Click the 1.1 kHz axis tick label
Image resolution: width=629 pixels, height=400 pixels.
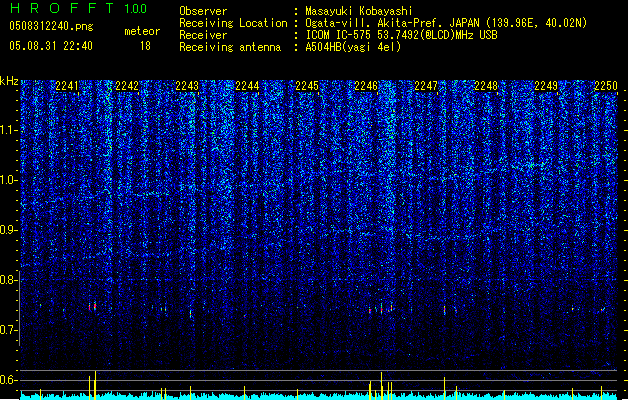click(9, 130)
